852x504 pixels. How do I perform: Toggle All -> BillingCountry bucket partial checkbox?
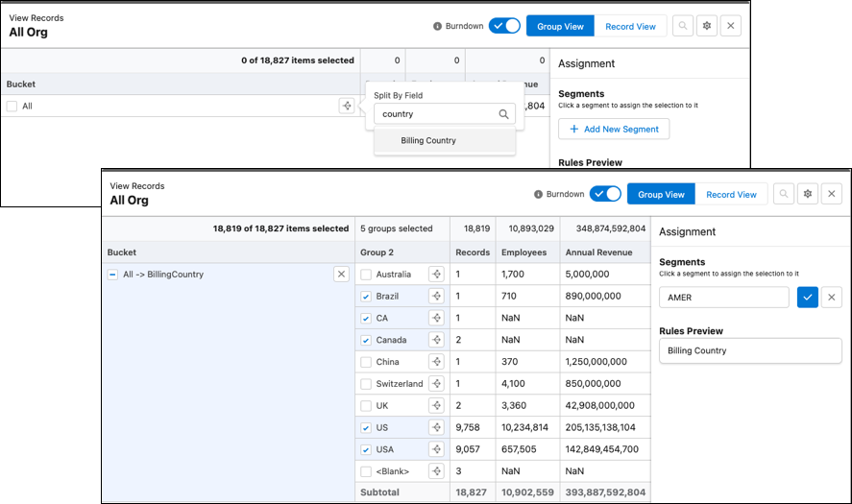tap(112, 275)
